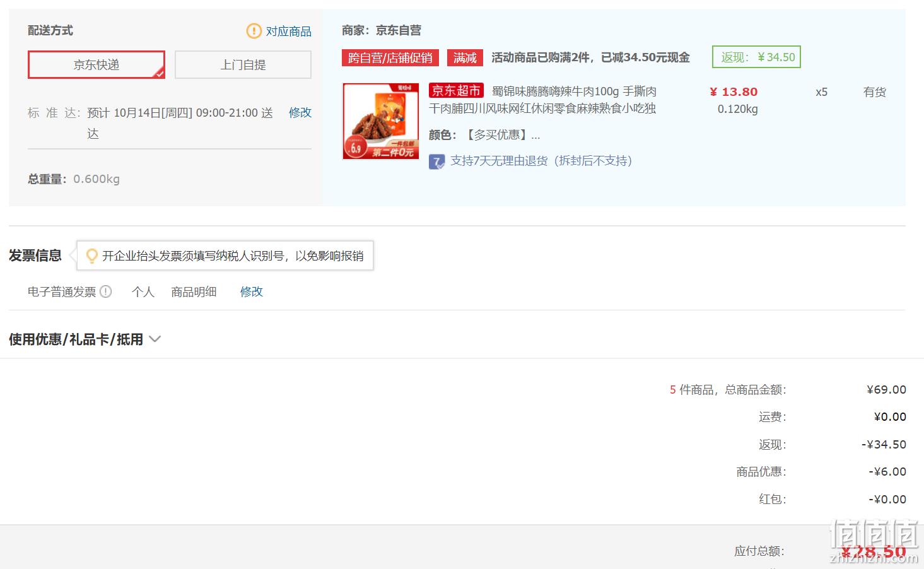Click the 商家: 京东自营 label

tap(382, 30)
